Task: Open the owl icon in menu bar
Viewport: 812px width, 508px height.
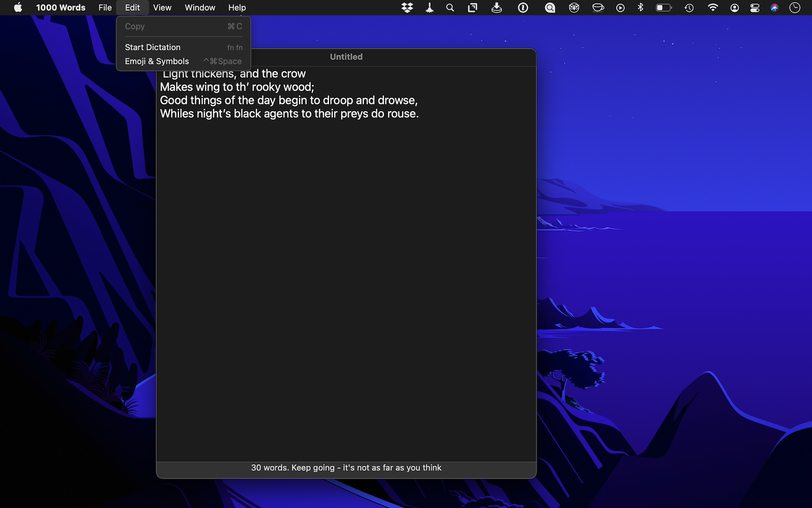Action: click(x=574, y=8)
